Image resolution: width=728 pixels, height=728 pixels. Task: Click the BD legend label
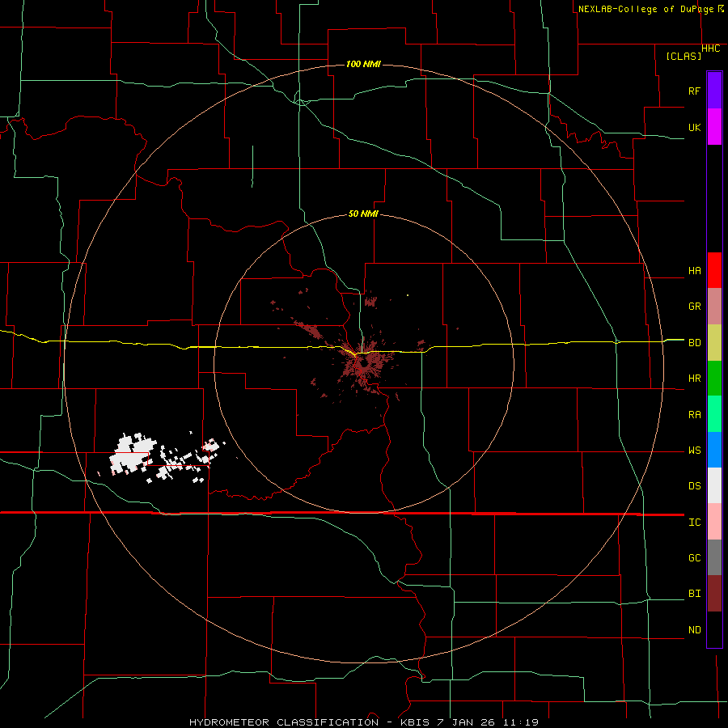tap(694, 343)
